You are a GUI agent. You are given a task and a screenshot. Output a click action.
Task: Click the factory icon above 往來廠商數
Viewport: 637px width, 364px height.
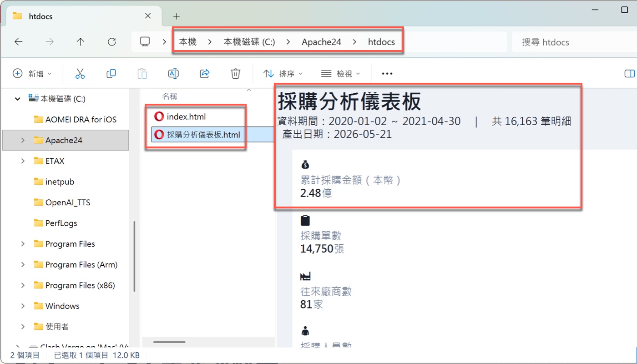(x=305, y=276)
